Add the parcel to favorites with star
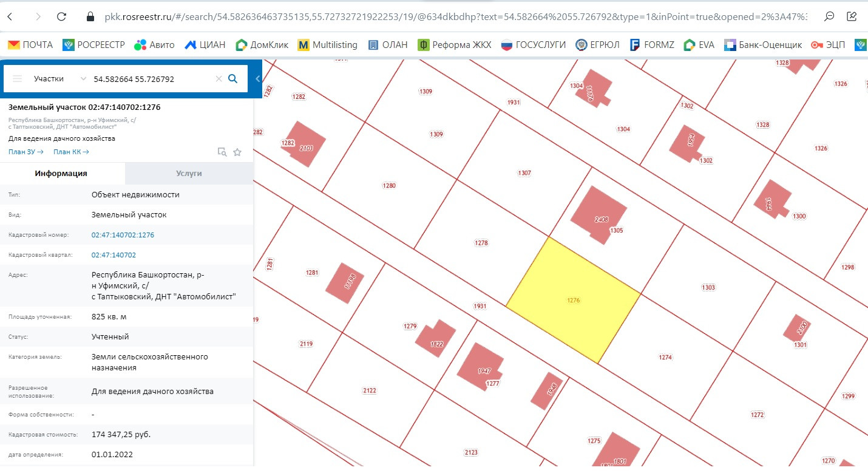The height and width of the screenshot is (476, 868). [x=237, y=152]
